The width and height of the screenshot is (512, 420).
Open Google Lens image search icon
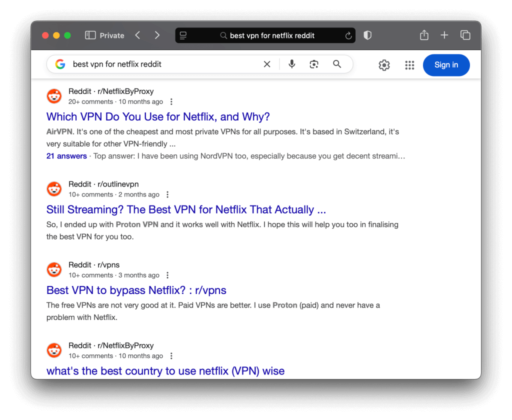(x=314, y=64)
